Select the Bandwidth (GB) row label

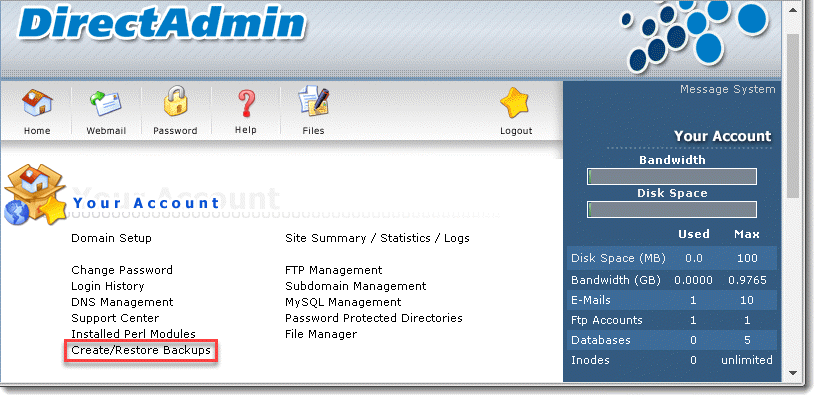(615, 281)
